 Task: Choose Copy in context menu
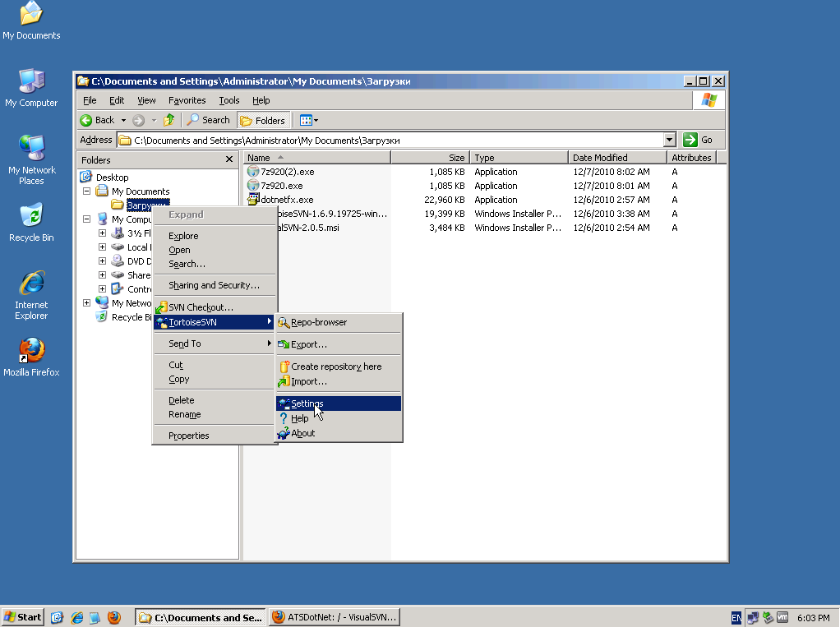pos(215,379)
